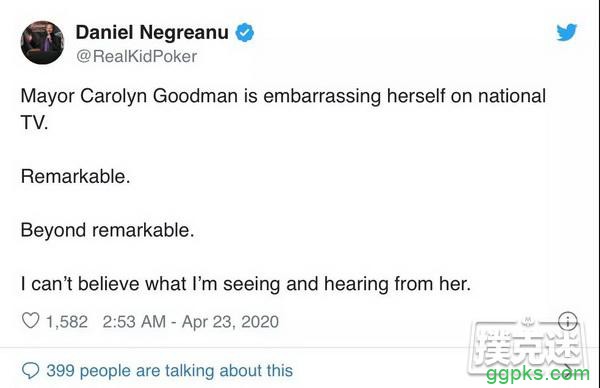
Task: Click the Chinese-character poker watermark logo
Action: click(528, 343)
